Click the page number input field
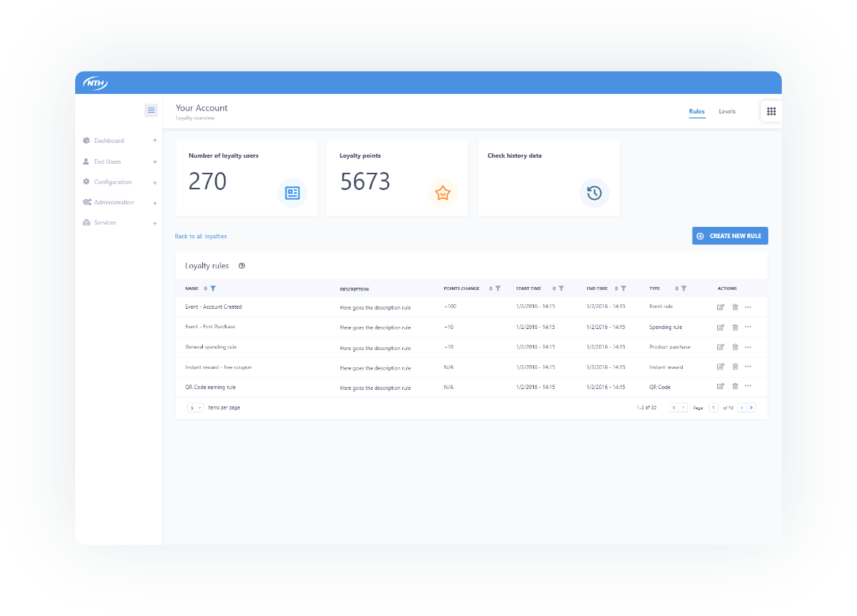 point(714,407)
